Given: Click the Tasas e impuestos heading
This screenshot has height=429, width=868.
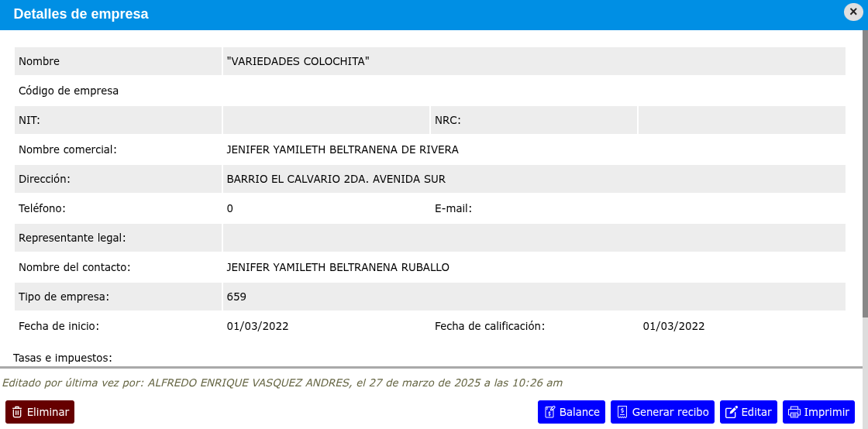Looking at the screenshot, I should tap(63, 358).
